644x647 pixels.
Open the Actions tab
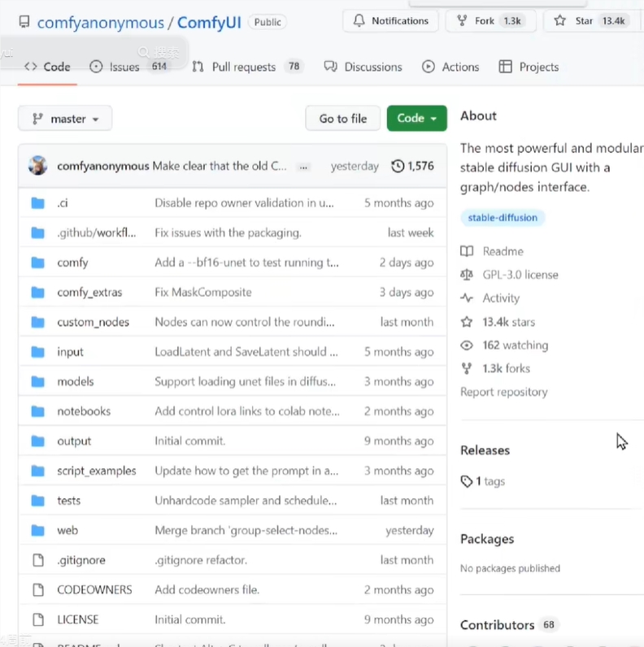click(x=450, y=67)
